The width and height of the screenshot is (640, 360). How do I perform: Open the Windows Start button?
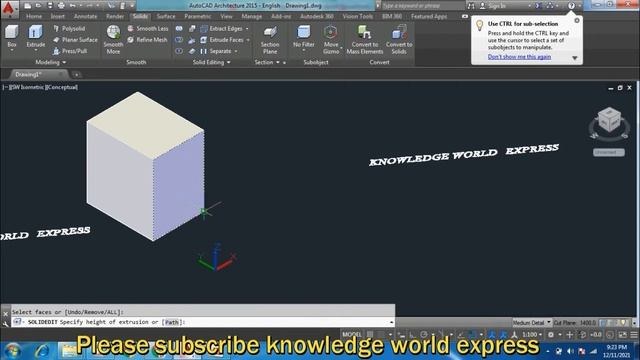pos(12,351)
